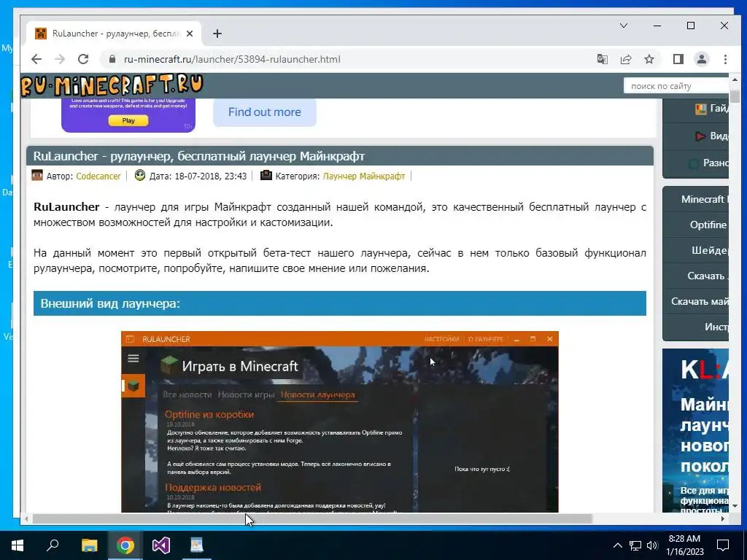
Task: Click the category chest icon
Action: click(266, 175)
